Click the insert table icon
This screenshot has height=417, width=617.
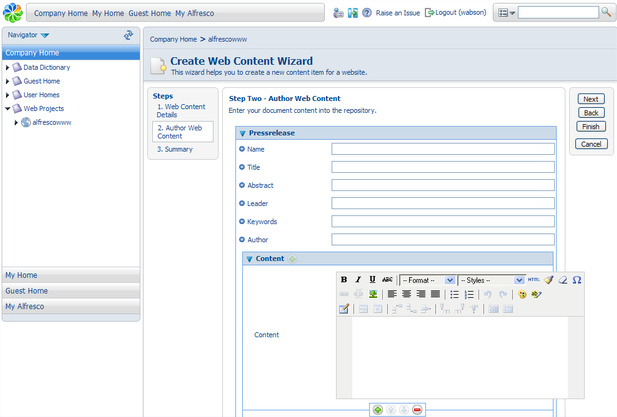(x=344, y=309)
